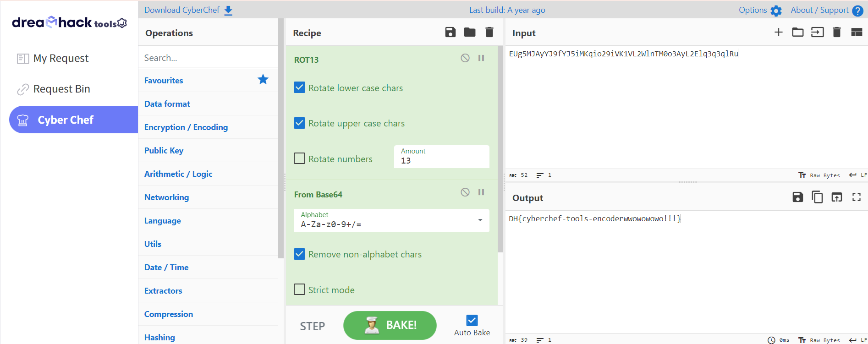Load a recipe from the folder icon
Image resolution: width=868 pixels, height=344 pixels.
pyautogui.click(x=470, y=32)
